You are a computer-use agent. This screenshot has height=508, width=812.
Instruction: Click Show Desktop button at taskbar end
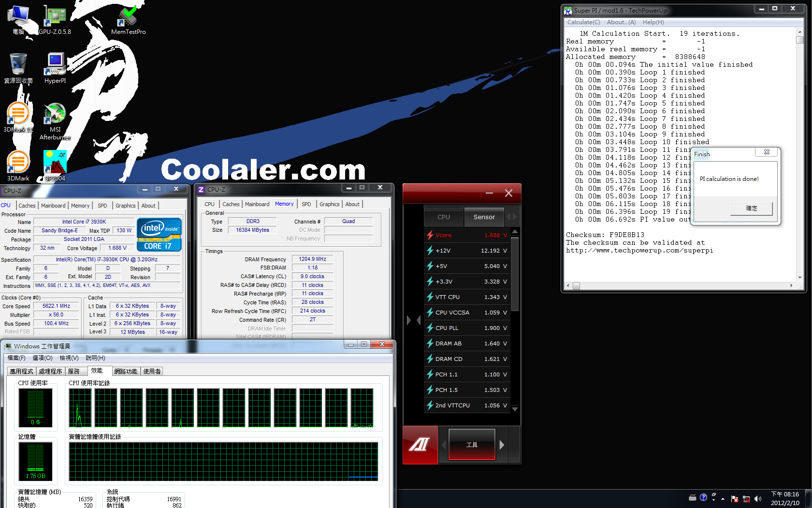coord(808,498)
